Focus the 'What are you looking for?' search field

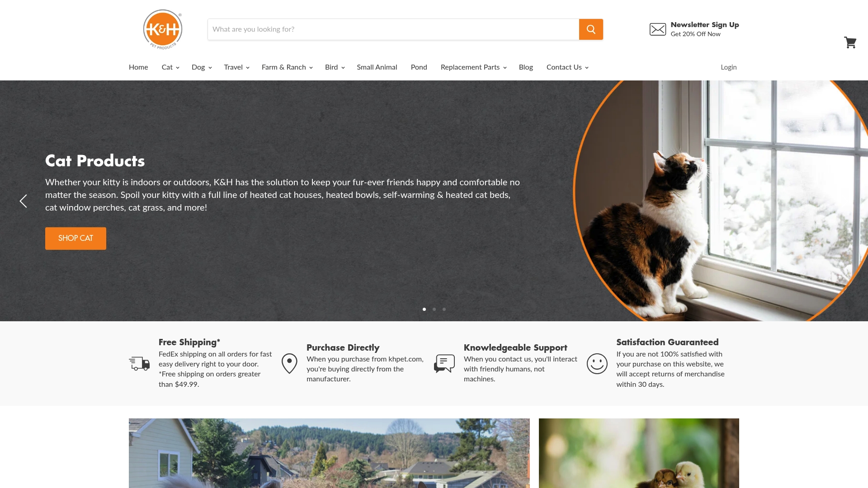(x=393, y=29)
